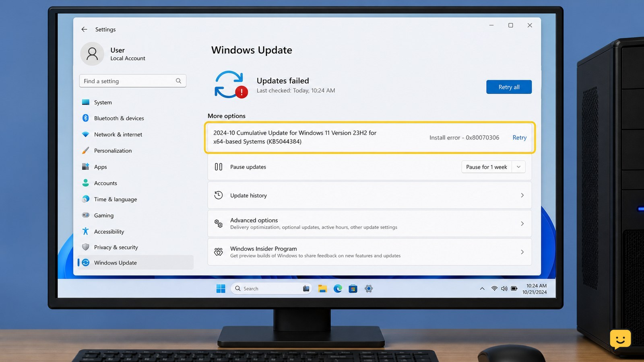Click the volume speaker tray icon
The image size is (644, 362).
[504, 288]
